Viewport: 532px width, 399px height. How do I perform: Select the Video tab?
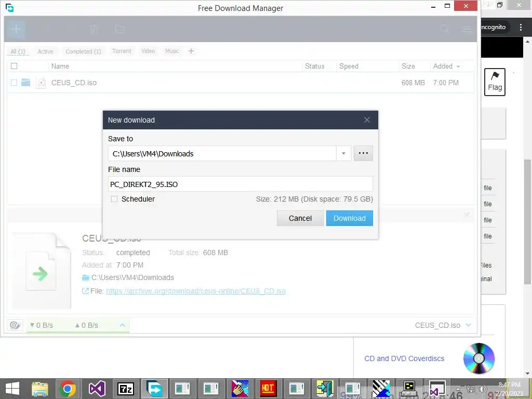148,51
